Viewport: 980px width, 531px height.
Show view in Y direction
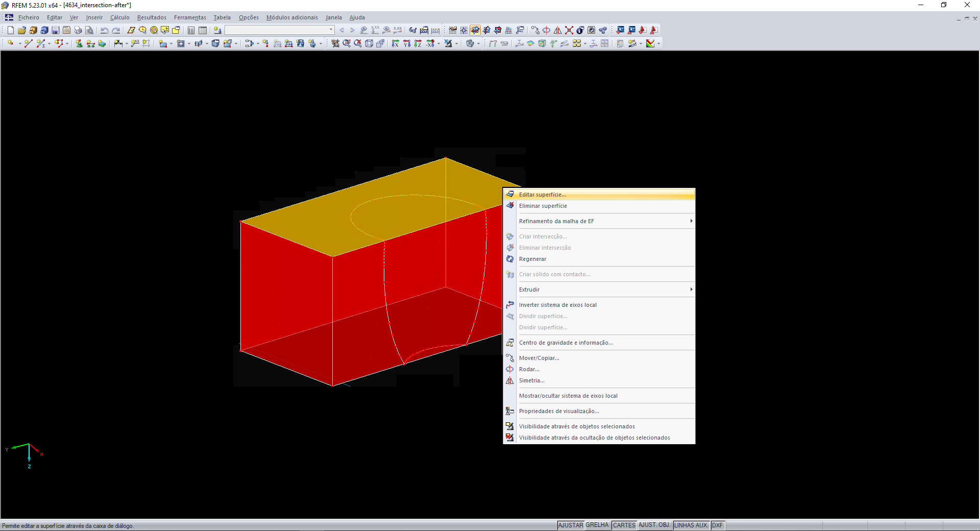[x=407, y=43]
